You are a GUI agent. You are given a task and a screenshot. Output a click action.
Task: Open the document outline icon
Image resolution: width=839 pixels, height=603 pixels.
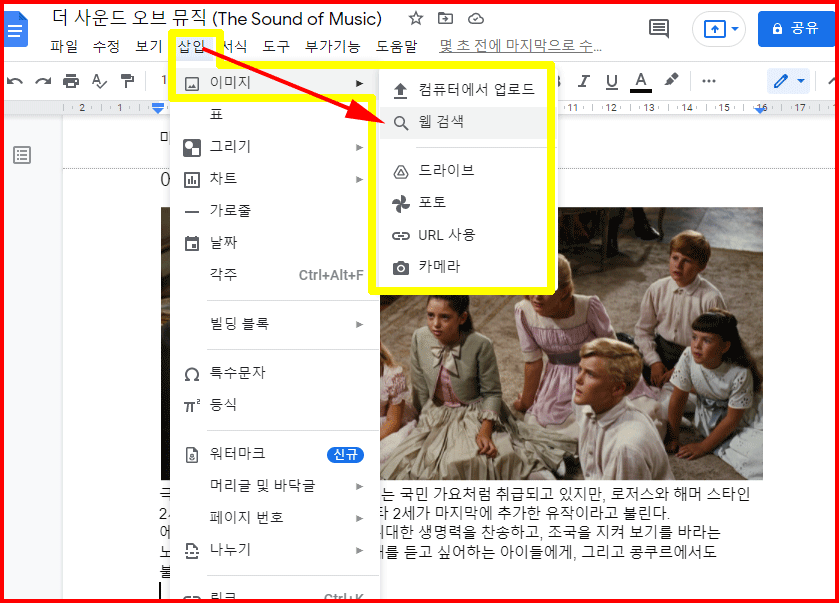[x=22, y=155]
